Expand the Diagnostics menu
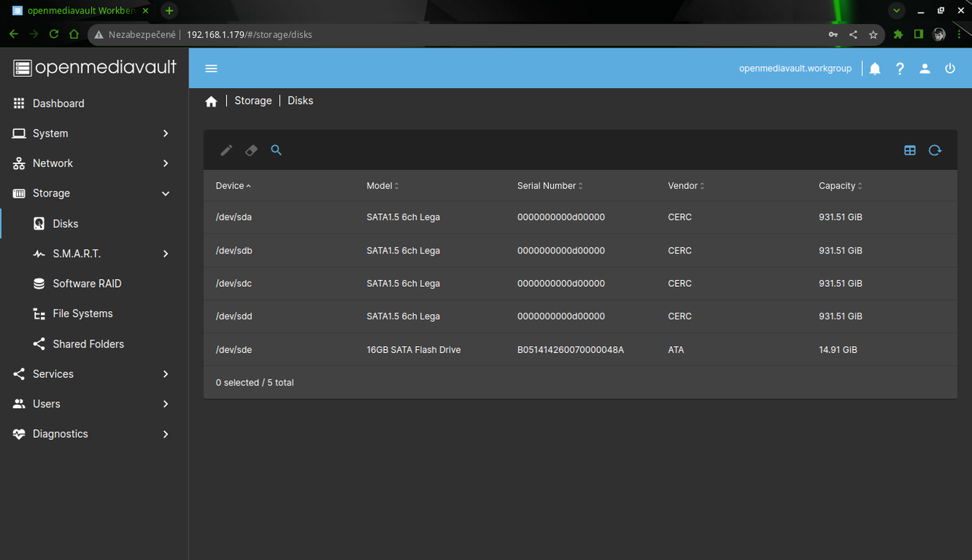The image size is (972, 560). (94, 434)
